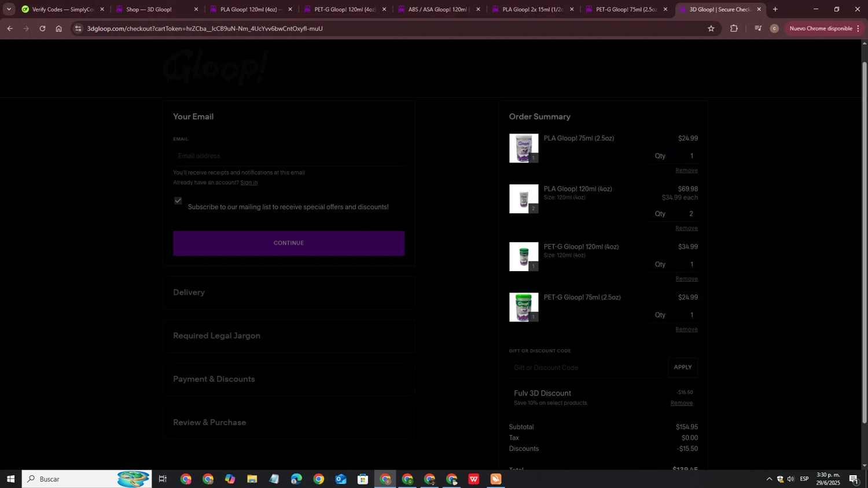The image size is (868, 488).
Task: Open Microsoft Store from the taskbar
Action: (363, 479)
